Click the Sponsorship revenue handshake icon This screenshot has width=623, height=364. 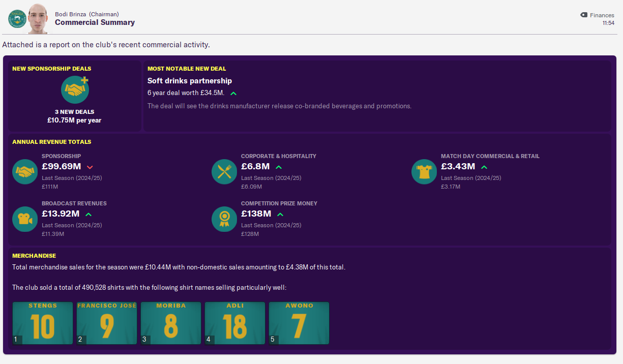25,172
